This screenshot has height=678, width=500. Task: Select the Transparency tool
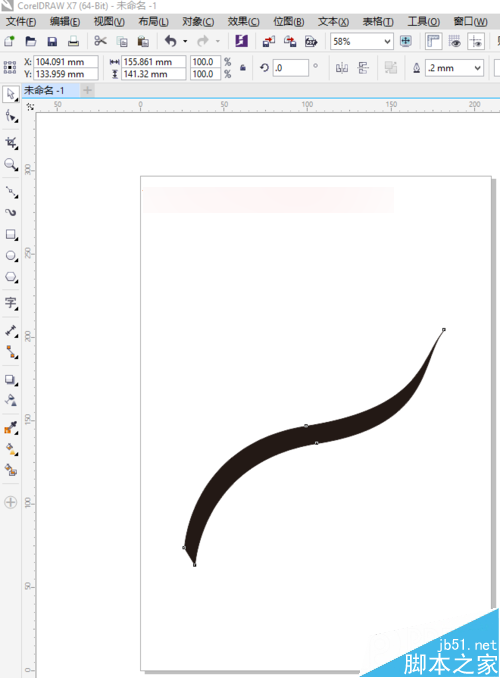(x=11, y=400)
